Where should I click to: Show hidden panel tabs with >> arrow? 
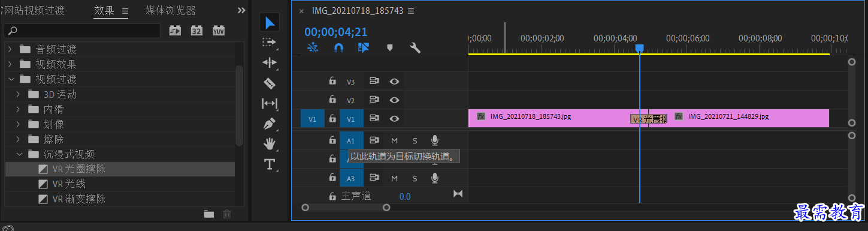click(x=241, y=11)
